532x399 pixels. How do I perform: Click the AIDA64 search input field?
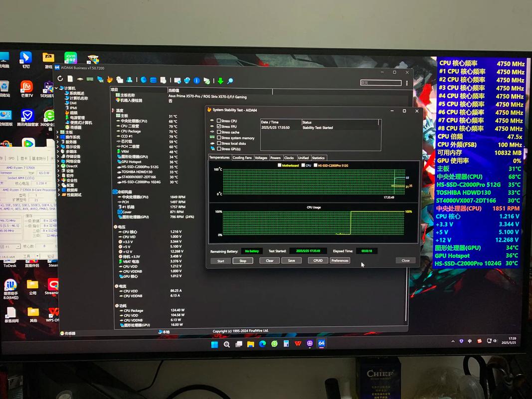coord(381,82)
